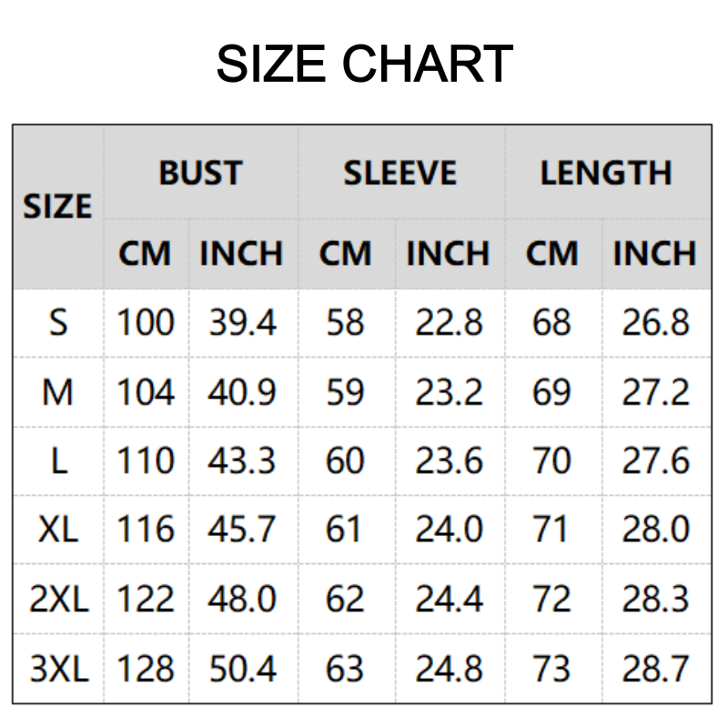
Task: Click length value 71 in XL row
Action: 551,530
